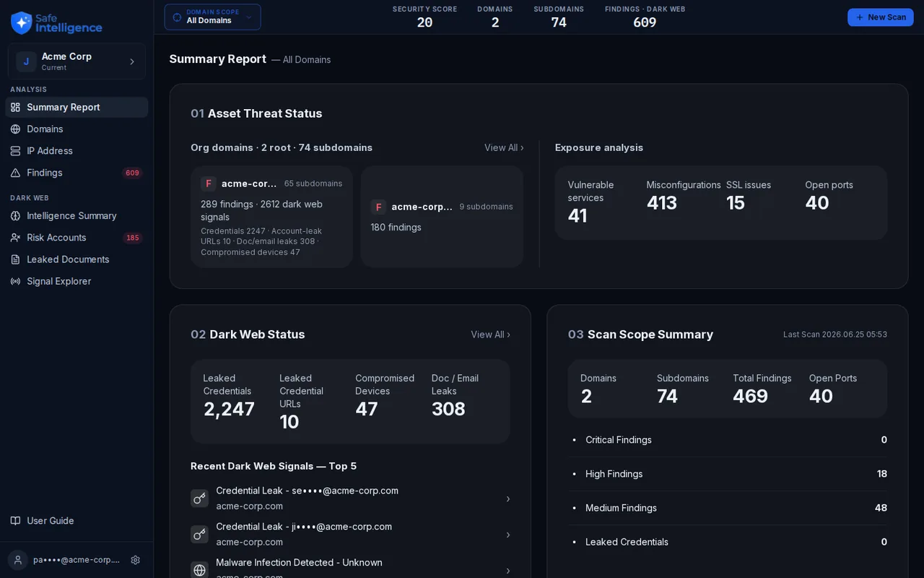Viewport: 924px width, 578px height.
Task: Expand the Malware Infection Detected row chevron
Action: [507, 570]
